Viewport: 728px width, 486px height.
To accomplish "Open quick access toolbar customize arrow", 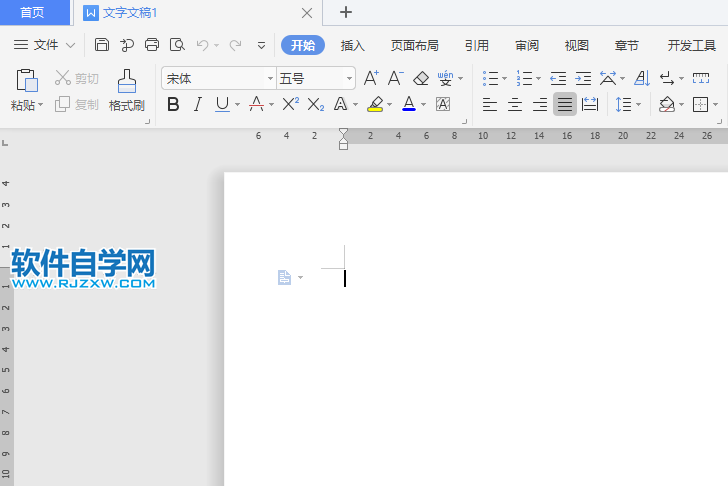I will click(261, 45).
